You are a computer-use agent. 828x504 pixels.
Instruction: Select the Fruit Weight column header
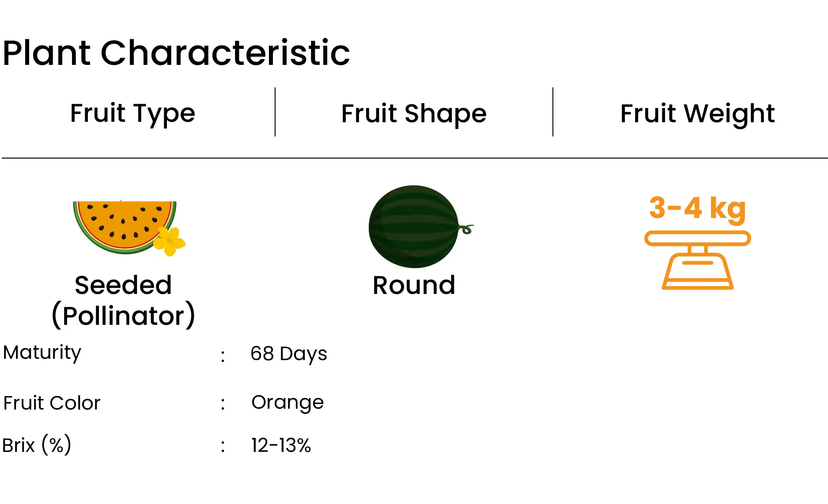[697, 113]
